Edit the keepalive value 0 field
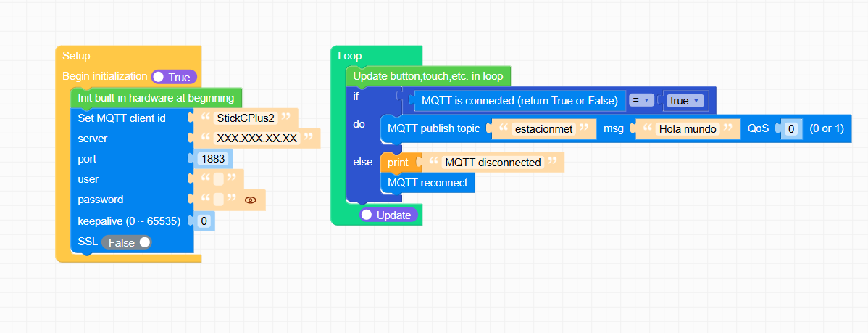Screen dimensions: 868x333 pyautogui.click(x=204, y=221)
